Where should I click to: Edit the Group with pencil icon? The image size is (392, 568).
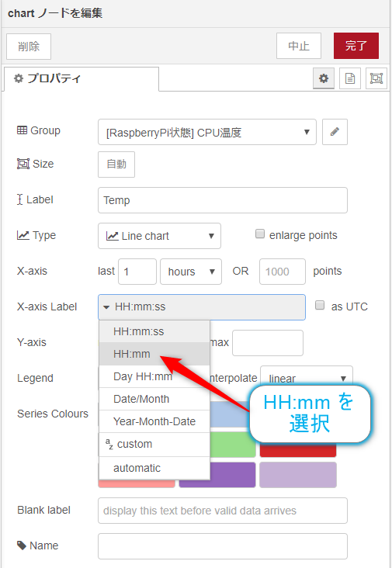335,132
